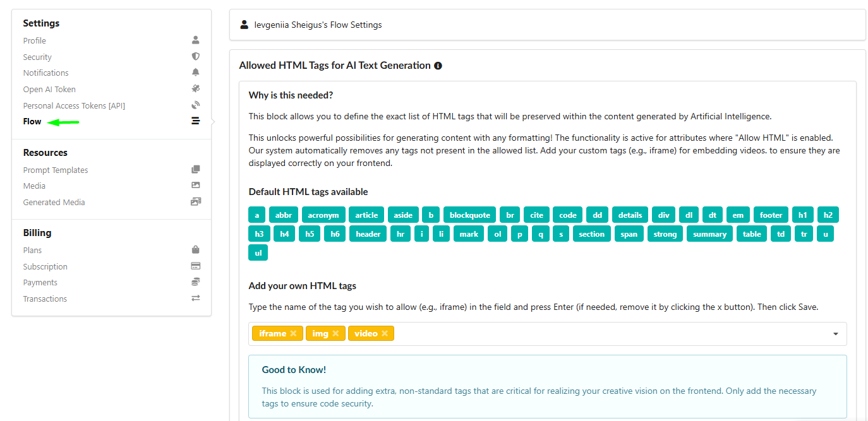Click the Personal Access Tokens API icon
The width and height of the screenshot is (868, 421).
pos(196,105)
